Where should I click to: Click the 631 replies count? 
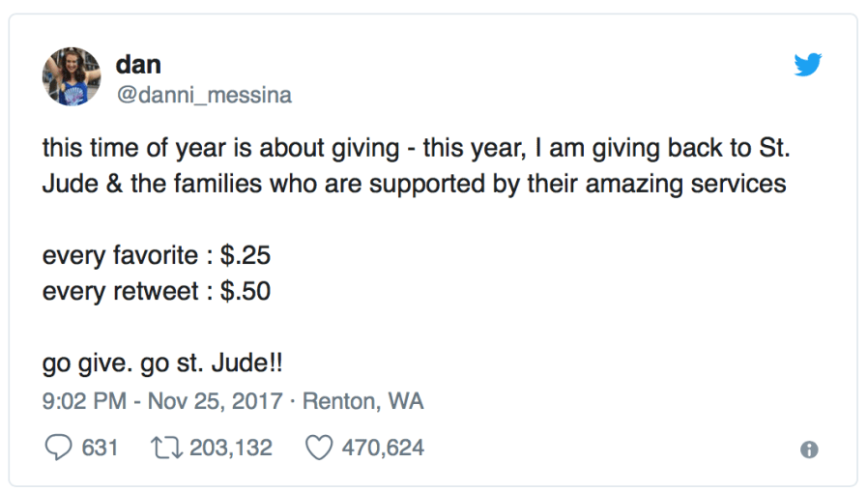(100, 448)
